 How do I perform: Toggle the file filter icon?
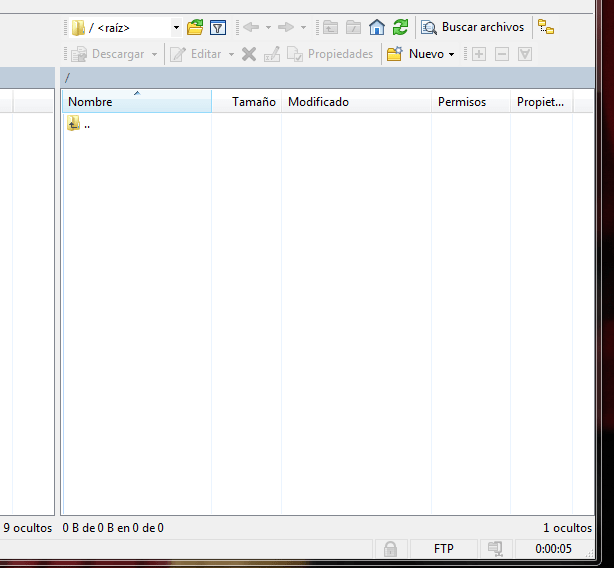(x=218, y=27)
